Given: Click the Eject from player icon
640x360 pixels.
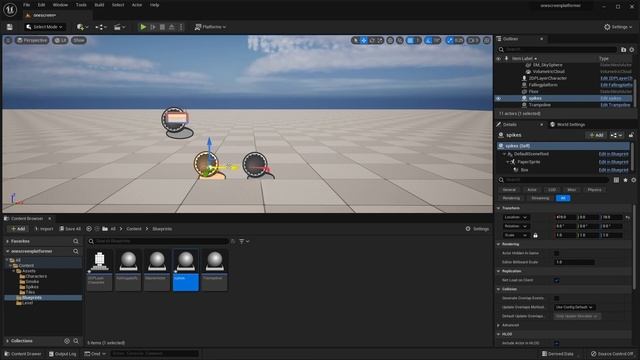Looking at the screenshot, I should [x=172, y=27].
